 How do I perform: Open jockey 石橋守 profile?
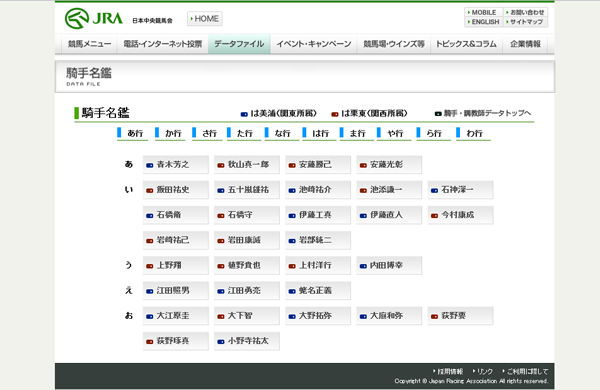point(247,215)
